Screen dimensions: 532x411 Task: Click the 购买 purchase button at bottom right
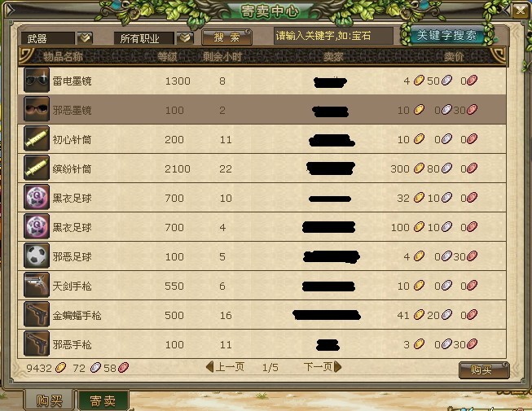[x=484, y=370]
